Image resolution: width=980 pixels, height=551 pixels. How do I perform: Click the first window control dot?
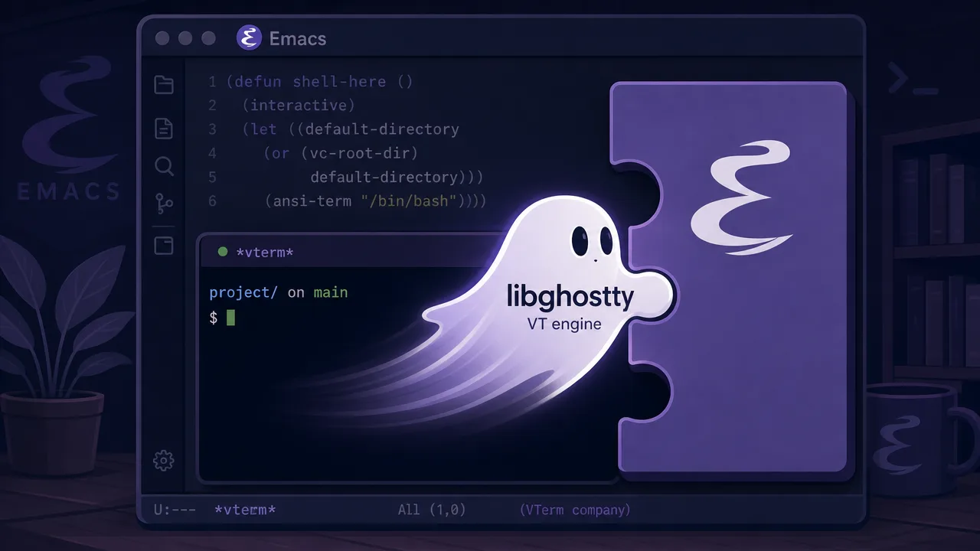pos(162,38)
